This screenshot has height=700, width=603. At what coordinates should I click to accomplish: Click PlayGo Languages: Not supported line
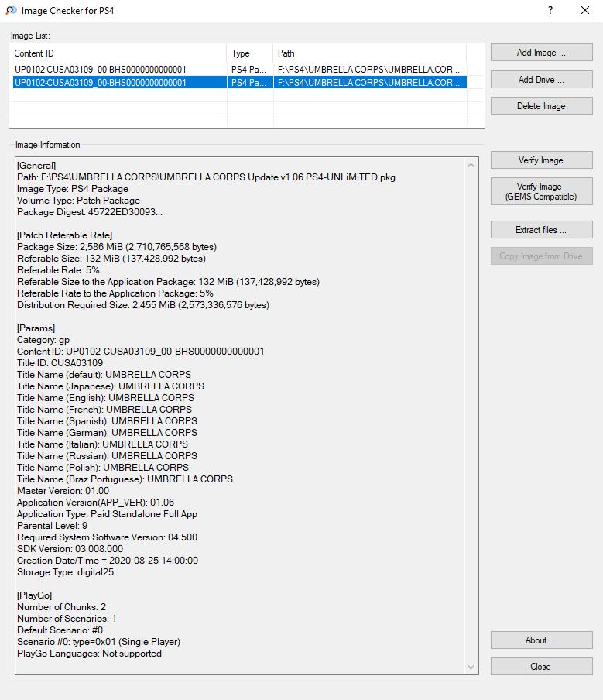[89, 653]
